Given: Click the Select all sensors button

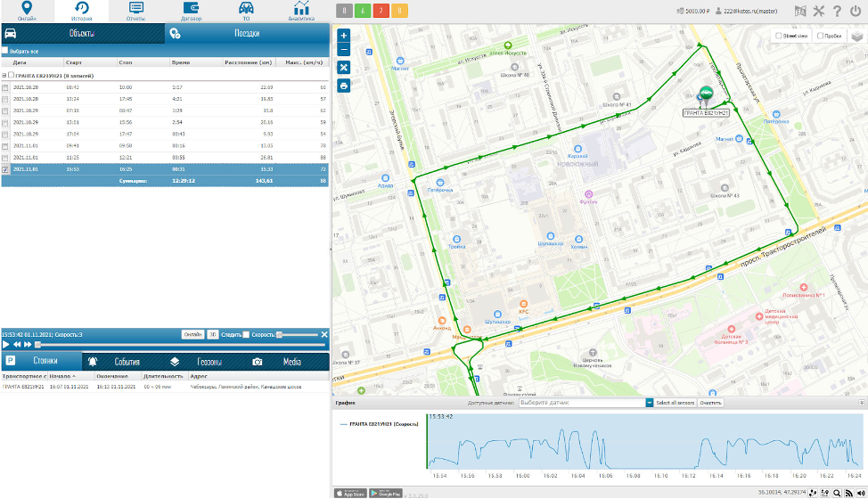Looking at the screenshot, I should (675, 403).
